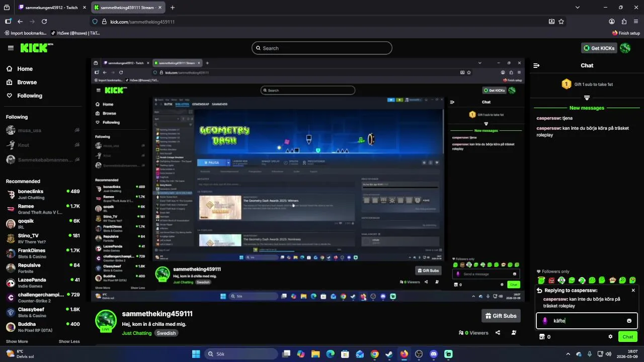The image size is (644, 362).
Task: Open boneclinks recommended channel
Action: tap(43, 194)
